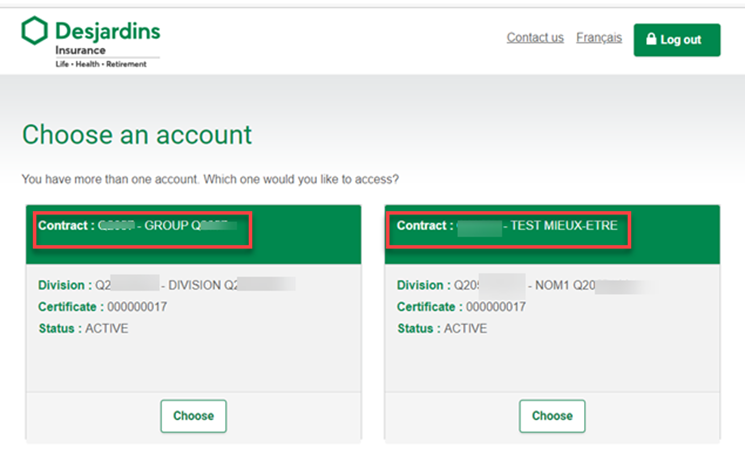Click the Life Health Retirement tagline
This screenshot has width=745, height=475.
100,64
